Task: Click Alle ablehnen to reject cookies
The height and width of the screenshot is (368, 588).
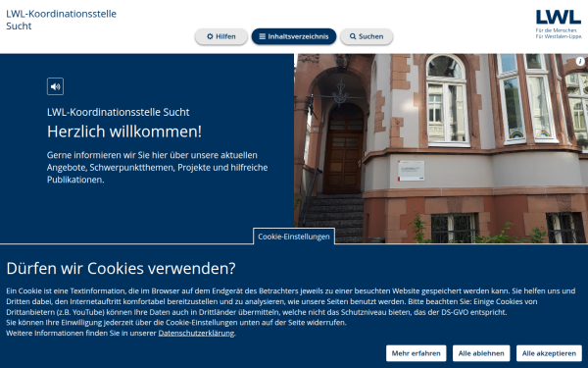Action: [481, 353]
